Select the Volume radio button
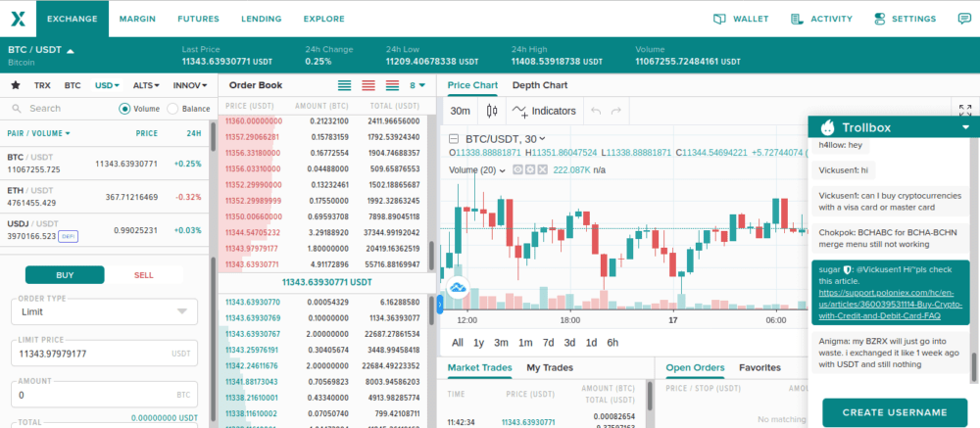Image resolution: width=980 pixels, height=428 pixels. click(125, 109)
